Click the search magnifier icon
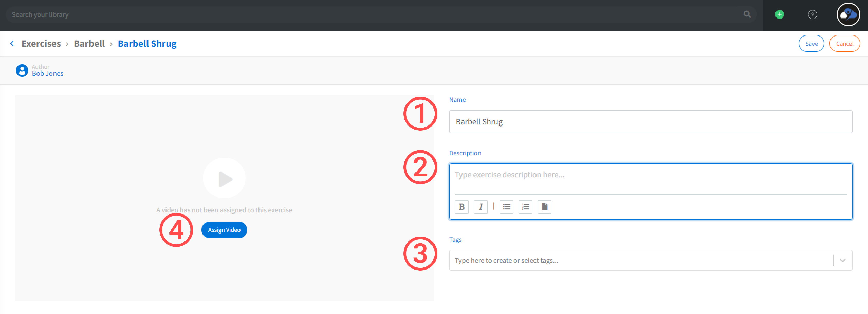Viewport: 868px width, 314px height. coord(747,14)
